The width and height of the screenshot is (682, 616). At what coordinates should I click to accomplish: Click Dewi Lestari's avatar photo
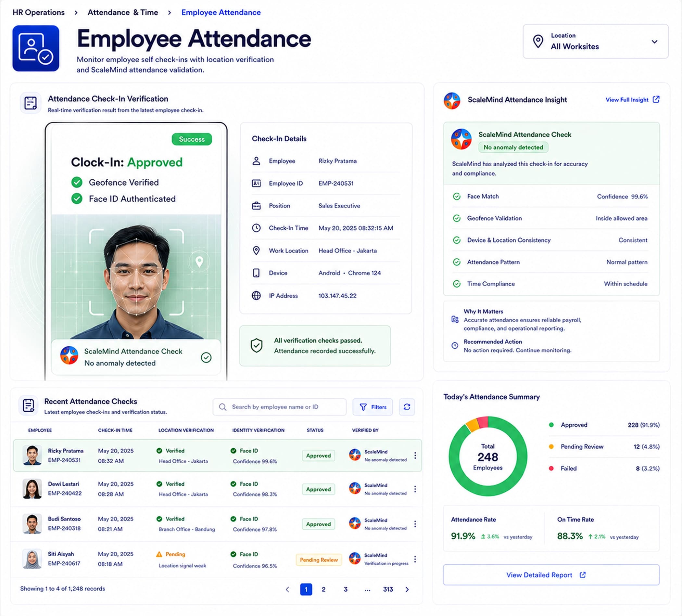[32, 489]
